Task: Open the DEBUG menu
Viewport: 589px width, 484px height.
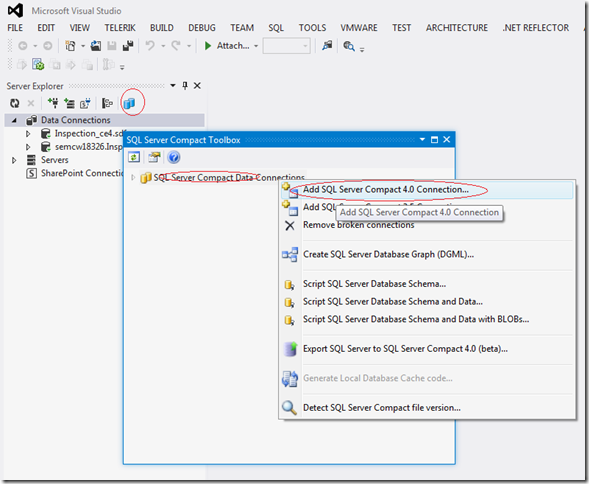Action: [x=202, y=28]
